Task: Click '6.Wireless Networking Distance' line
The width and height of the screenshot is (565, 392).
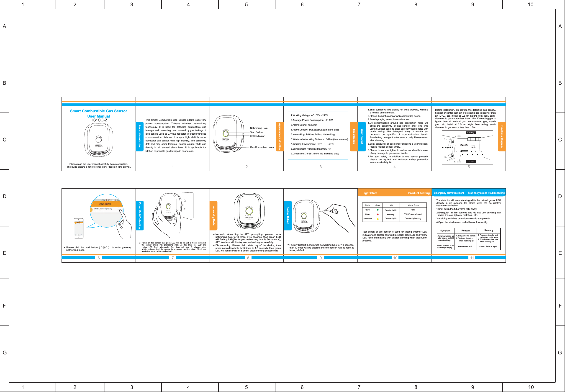Action: [319, 139]
